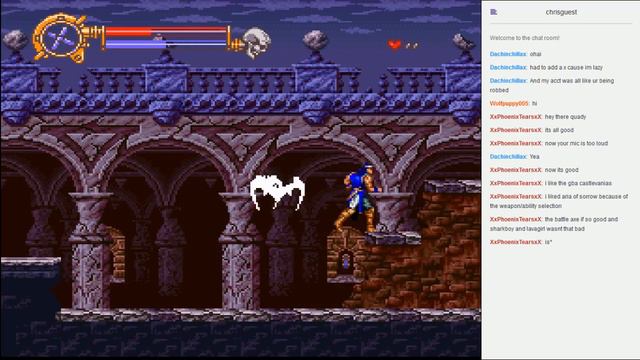Viewport: 640px width, 360px height.
Task: Click the "hey there quady" message text
Action: tap(565, 117)
